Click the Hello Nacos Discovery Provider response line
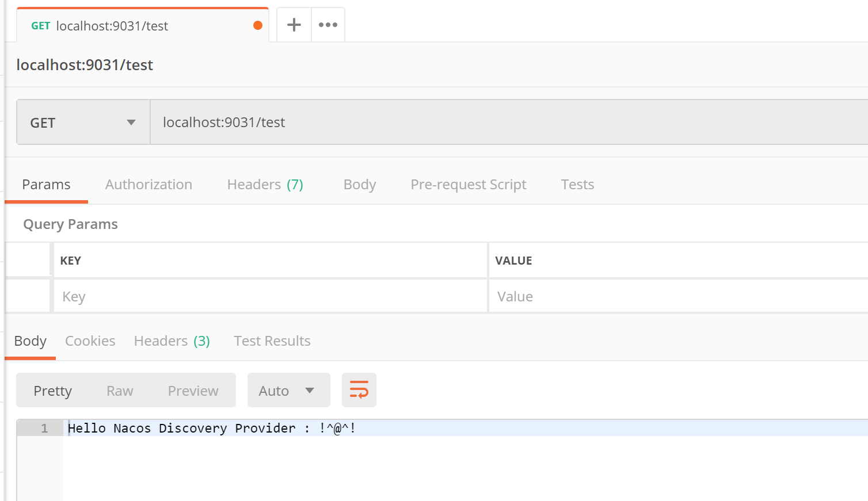This screenshot has width=868, height=501. click(212, 428)
